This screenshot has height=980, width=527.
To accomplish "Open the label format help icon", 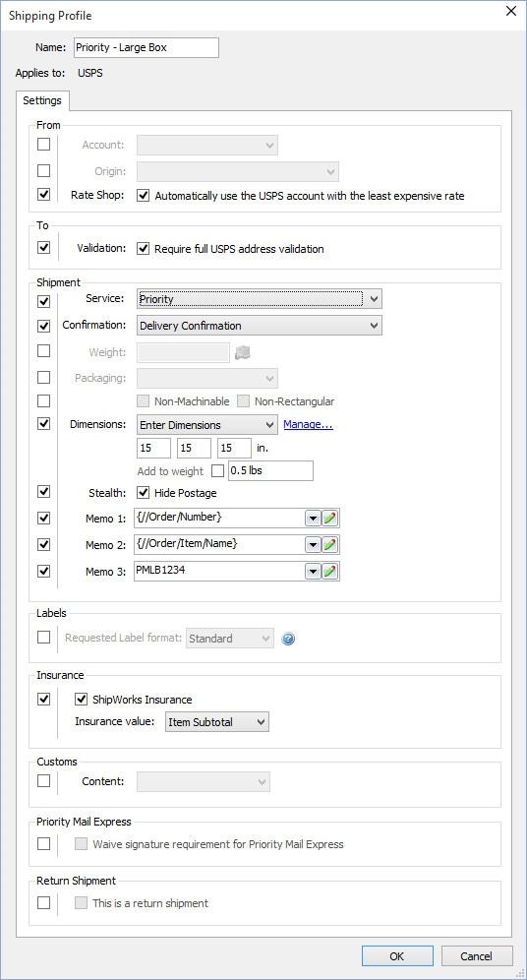I will (x=288, y=639).
